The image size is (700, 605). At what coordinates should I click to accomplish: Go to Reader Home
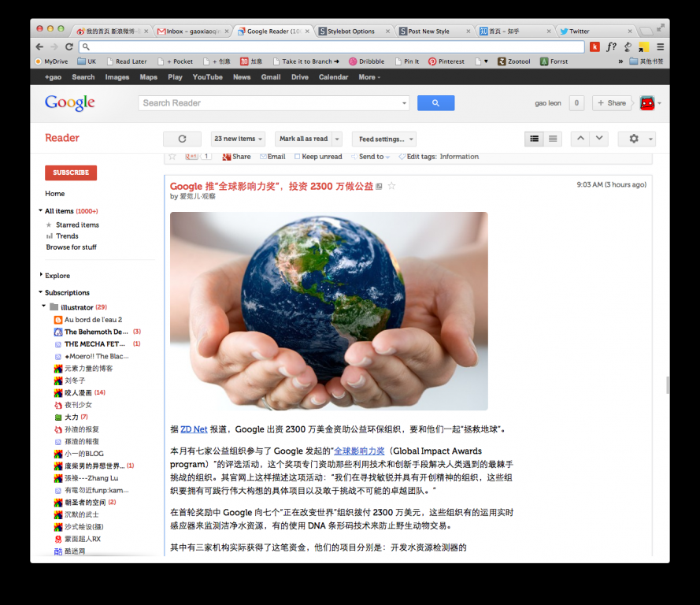55,194
